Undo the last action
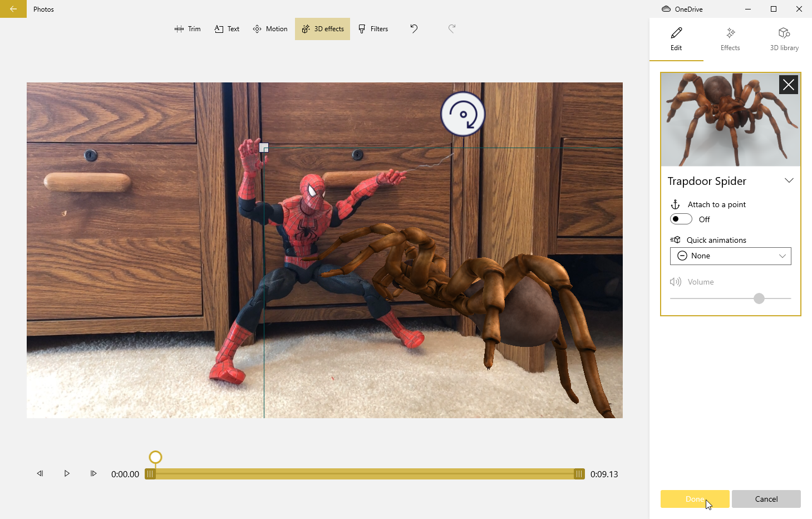The width and height of the screenshot is (812, 519). [414, 28]
